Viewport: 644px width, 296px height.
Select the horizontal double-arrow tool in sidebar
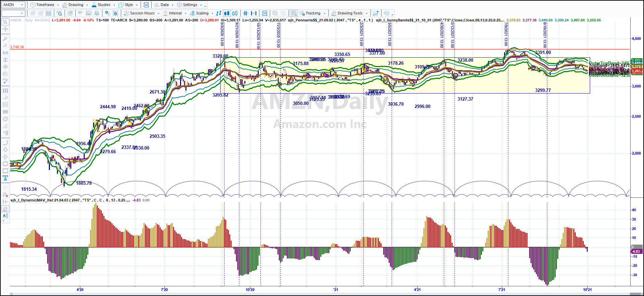[x=5, y=53]
